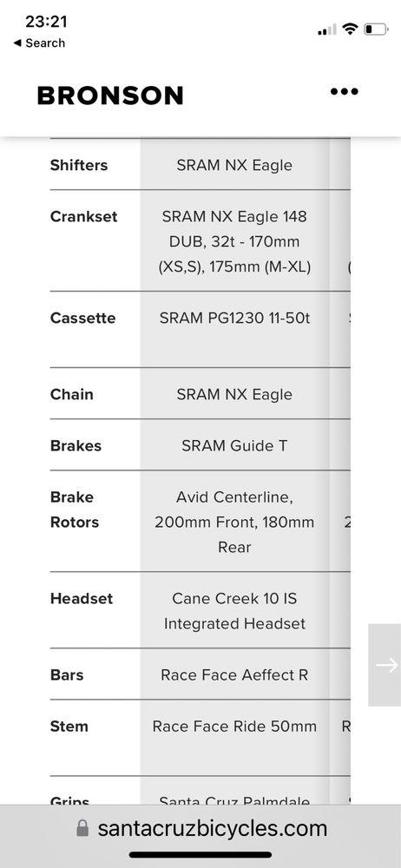The image size is (401, 868).
Task: Tap the padlock icon in address bar
Action: tap(82, 828)
